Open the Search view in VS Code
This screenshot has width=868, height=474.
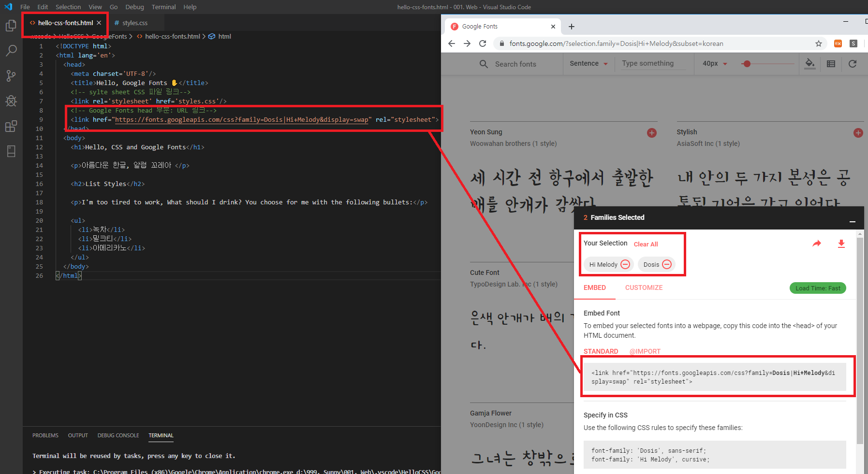coord(11,50)
